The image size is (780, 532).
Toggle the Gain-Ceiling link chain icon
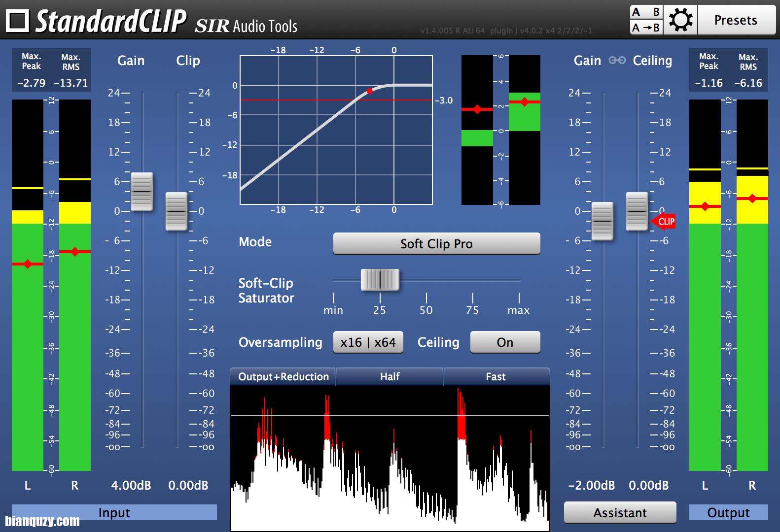coord(617,61)
